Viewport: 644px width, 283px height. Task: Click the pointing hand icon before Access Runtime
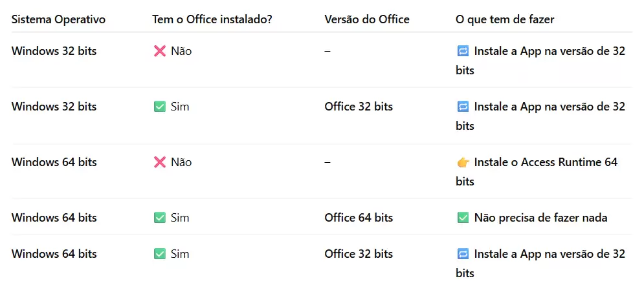tap(463, 162)
